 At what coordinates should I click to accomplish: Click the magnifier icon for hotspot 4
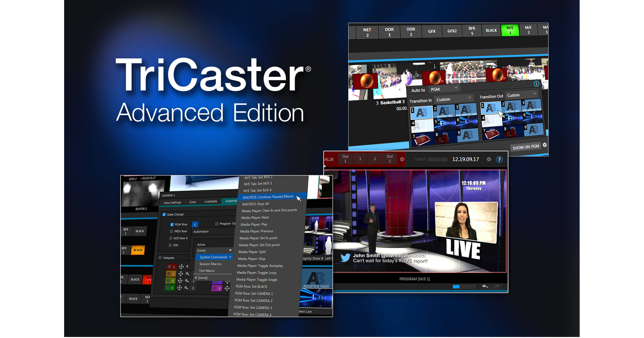[186, 288]
